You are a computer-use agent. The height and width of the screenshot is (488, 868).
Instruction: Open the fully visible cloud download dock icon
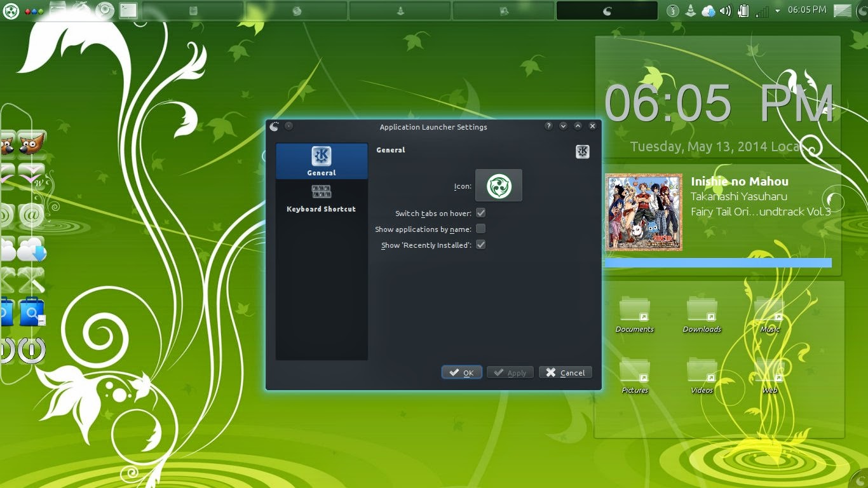(32, 250)
